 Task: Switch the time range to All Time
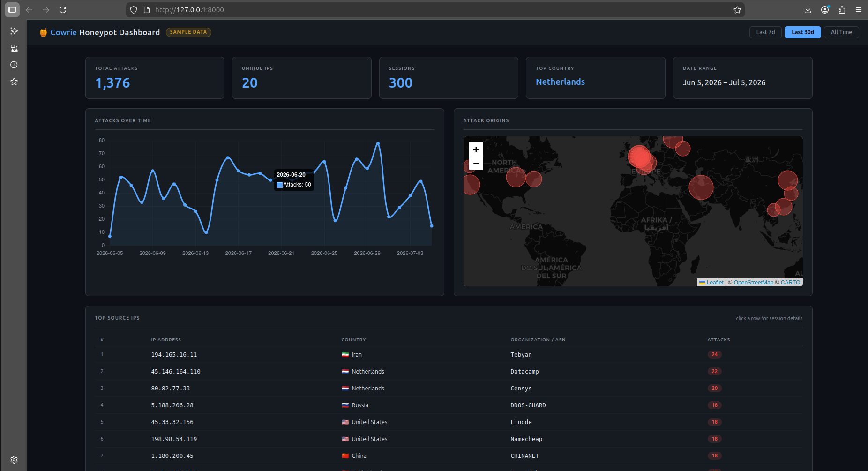click(841, 32)
